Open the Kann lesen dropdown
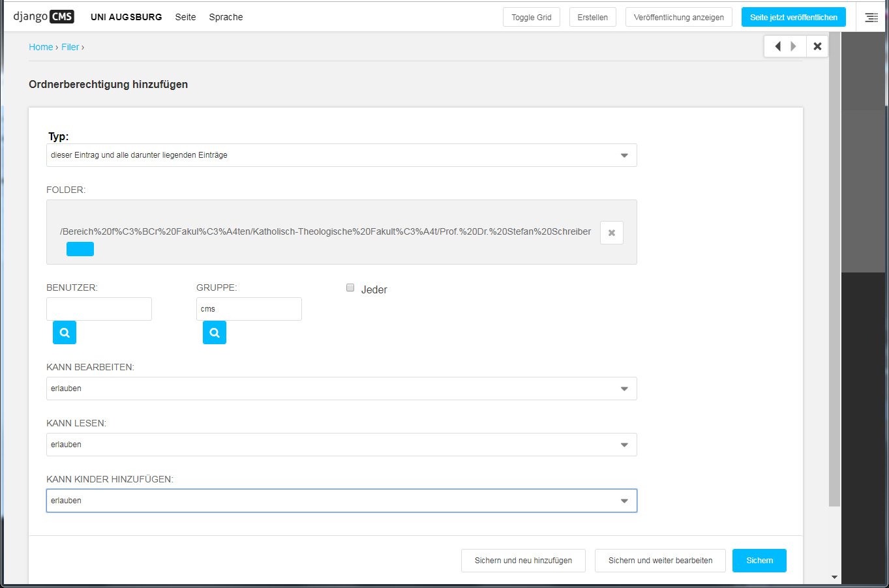The height and width of the screenshot is (588, 889). tap(342, 445)
